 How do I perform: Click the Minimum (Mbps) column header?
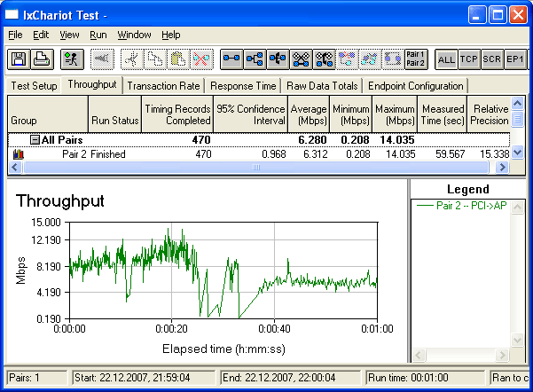[x=351, y=114]
